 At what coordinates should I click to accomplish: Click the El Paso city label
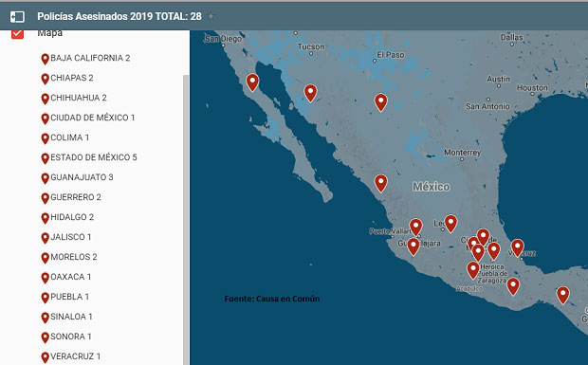[391, 55]
